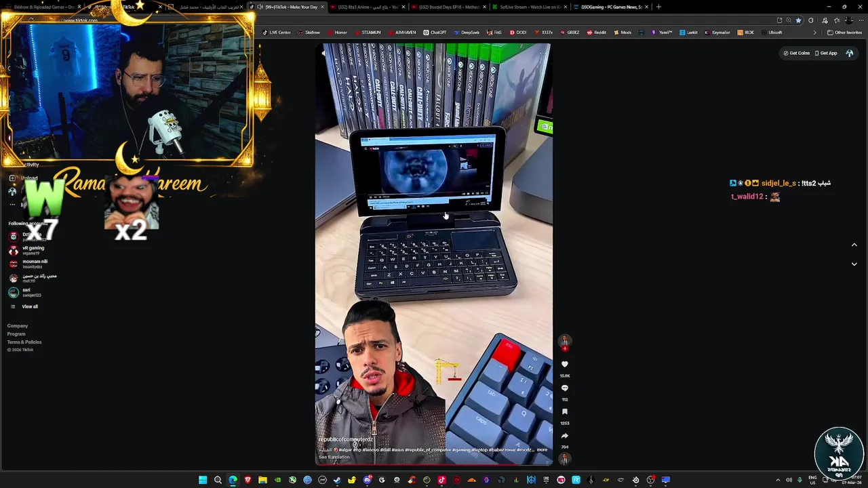Click the TikTok address bar URL
Screen dimensions: 868x488
pyautogui.click(x=80, y=20)
